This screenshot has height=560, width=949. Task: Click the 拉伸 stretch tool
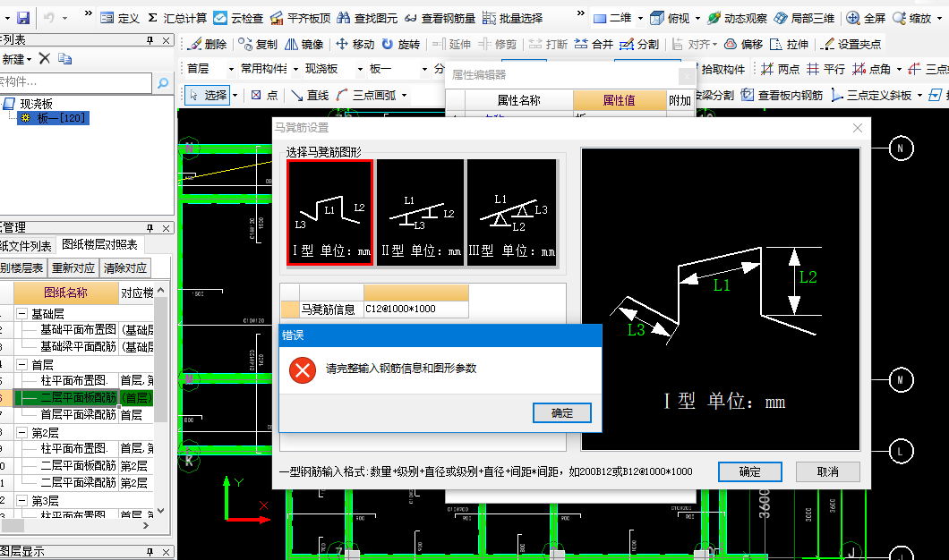790,44
